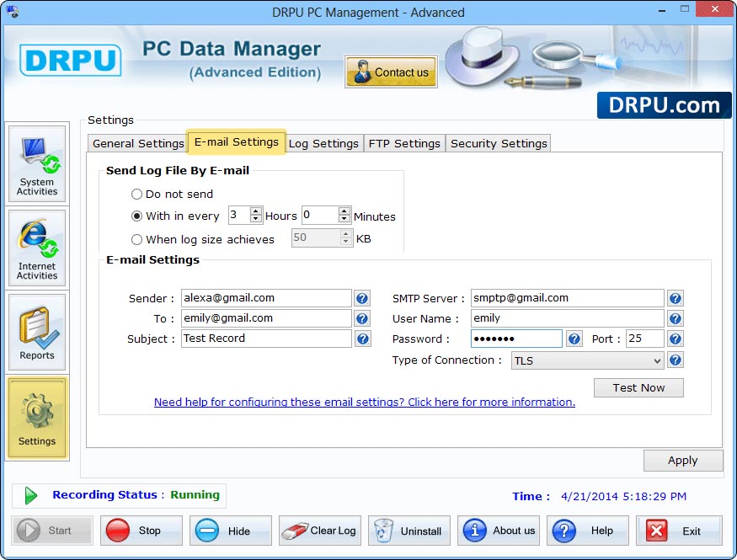This screenshot has width=737, height=560.
Task: Increase the Minutes value with up arrow
Action: click(x=344, y=211)
